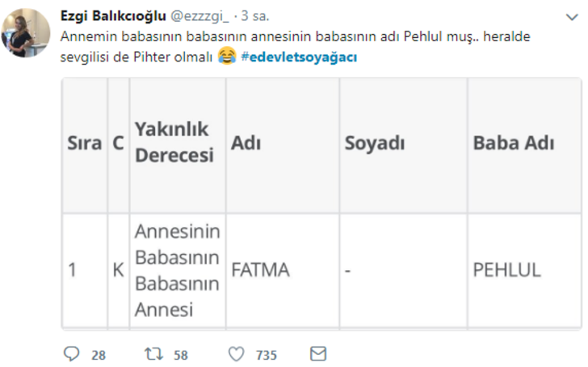Click the 'Sıra' column header
The width and height of the screenshot is (588, 367).
pos(84,143)
